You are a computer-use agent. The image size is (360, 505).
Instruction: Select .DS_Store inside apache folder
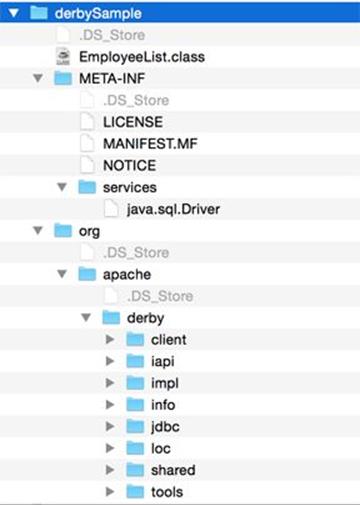pyautogui.click(x=160, y=296)
